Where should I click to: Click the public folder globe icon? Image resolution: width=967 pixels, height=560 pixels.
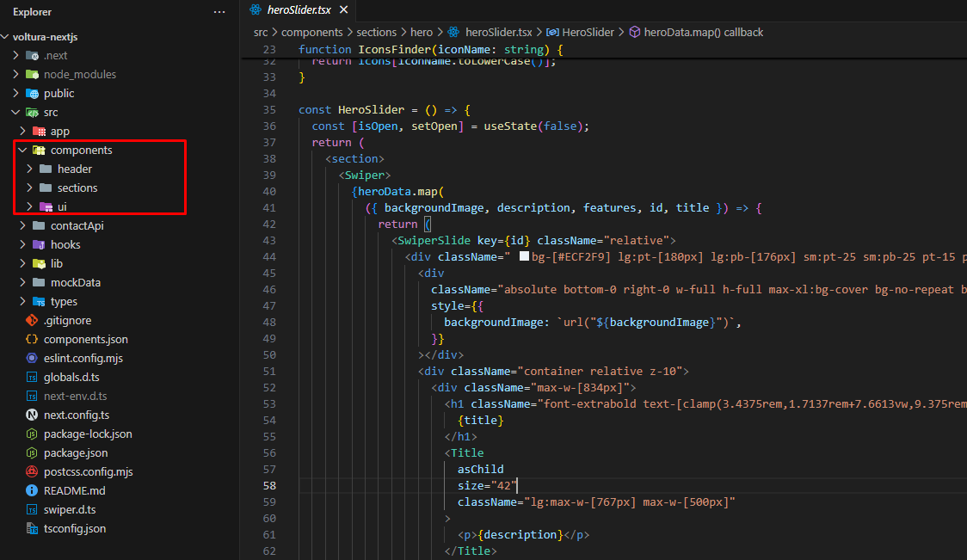33,93
